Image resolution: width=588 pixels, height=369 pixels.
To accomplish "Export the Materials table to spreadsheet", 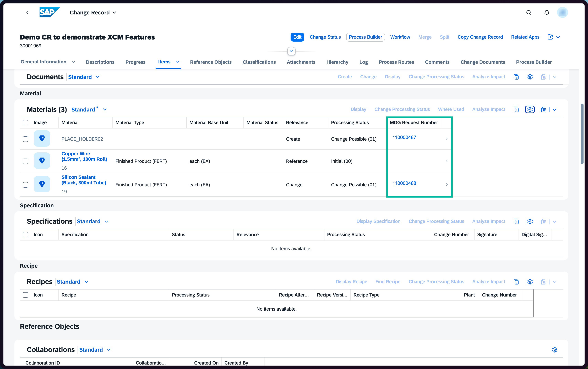I will pos(543,109).
